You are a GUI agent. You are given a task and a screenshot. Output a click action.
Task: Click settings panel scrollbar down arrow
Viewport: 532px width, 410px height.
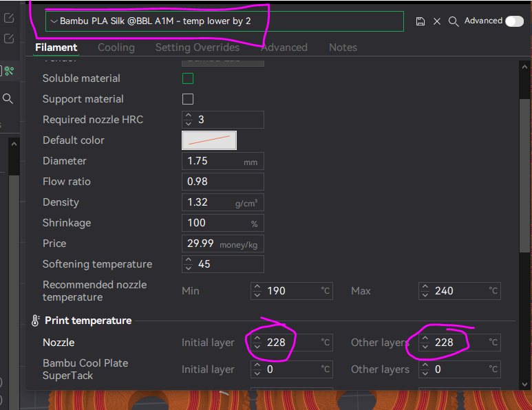524,385
